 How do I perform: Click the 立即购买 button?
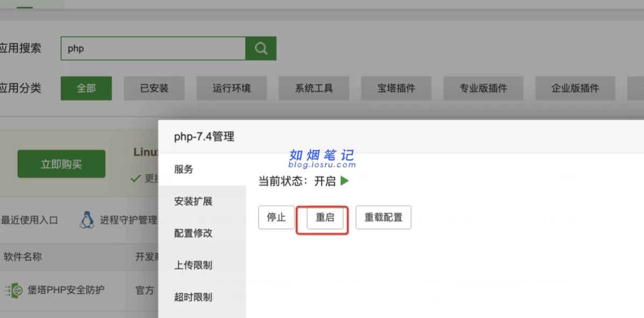tap(61, 164)
